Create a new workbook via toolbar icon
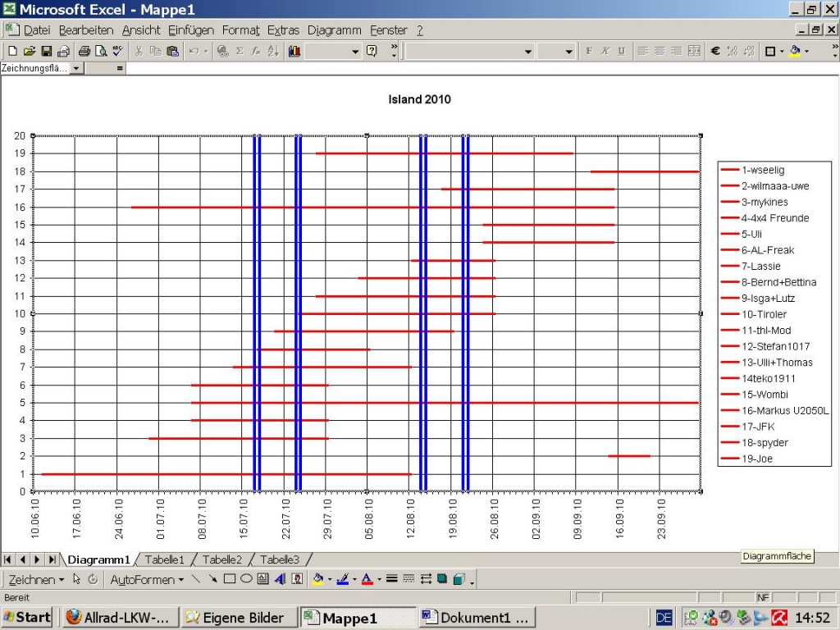The width and height of the screenshot is (840, 630). pos(12,52)
